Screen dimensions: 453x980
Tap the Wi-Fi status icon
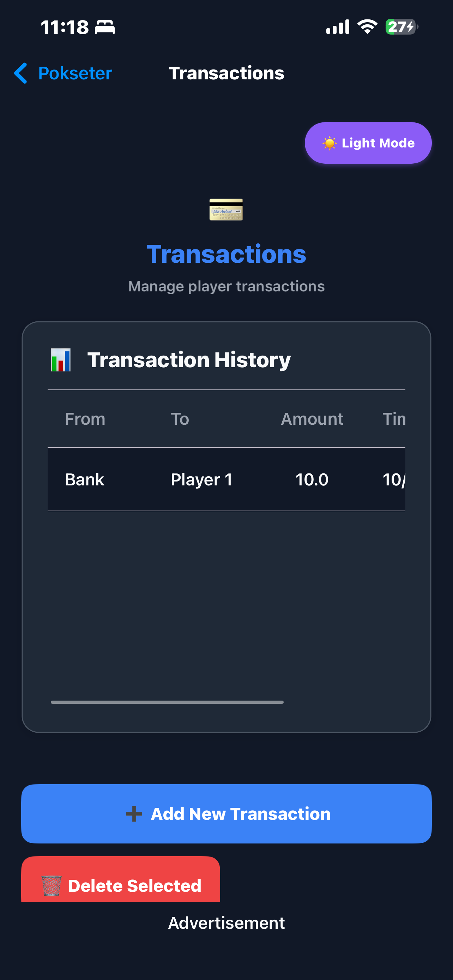point(367,26)
